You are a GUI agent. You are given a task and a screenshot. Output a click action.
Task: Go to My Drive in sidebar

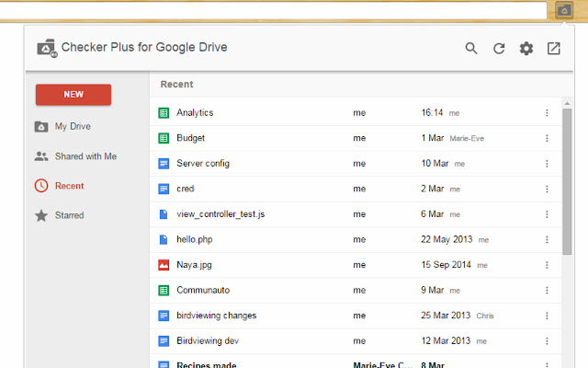72,126
